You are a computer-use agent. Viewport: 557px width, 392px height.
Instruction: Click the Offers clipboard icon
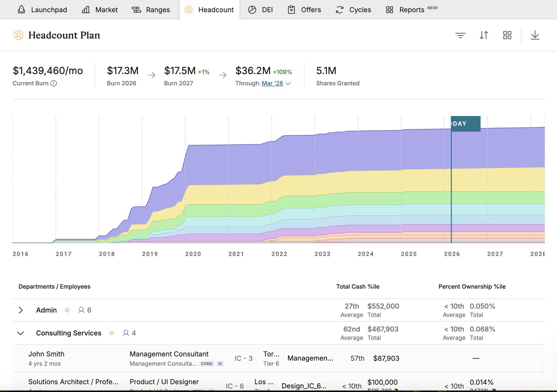[x=291, y=10]
